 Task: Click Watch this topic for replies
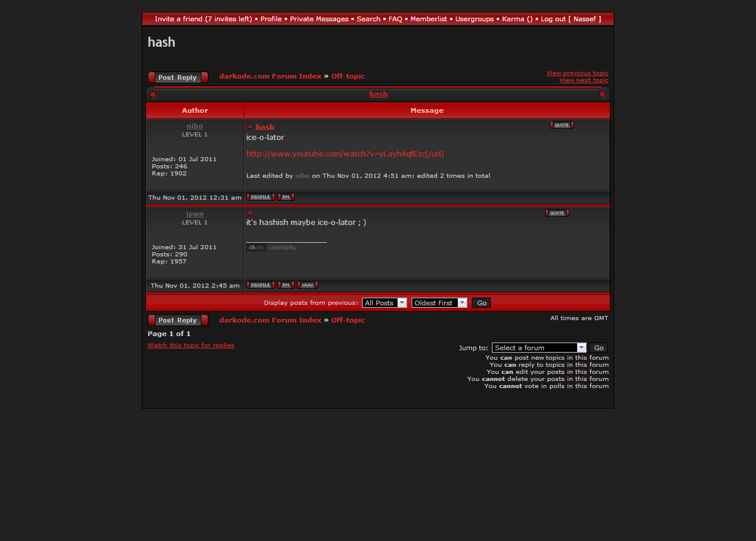pyautogui.click(x=190, y=345)
